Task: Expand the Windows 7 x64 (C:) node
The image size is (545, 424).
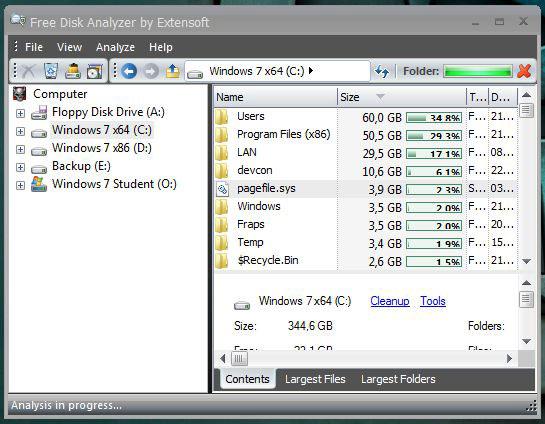Action: tap(21, 131)
